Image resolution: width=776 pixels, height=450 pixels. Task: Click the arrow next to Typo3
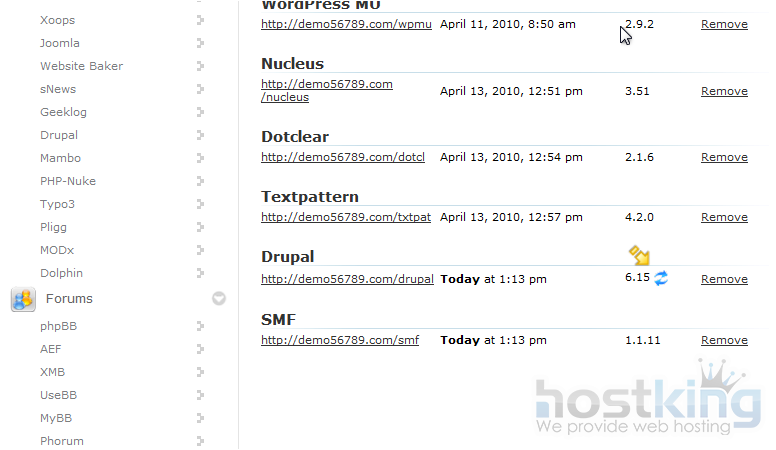[x=201, y=204]
